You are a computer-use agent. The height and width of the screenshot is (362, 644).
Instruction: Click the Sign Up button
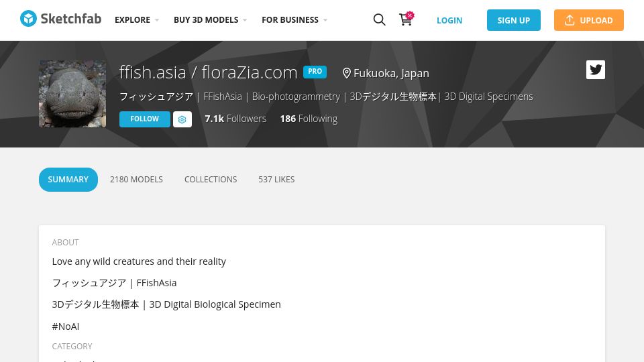(x=513, y=20)
